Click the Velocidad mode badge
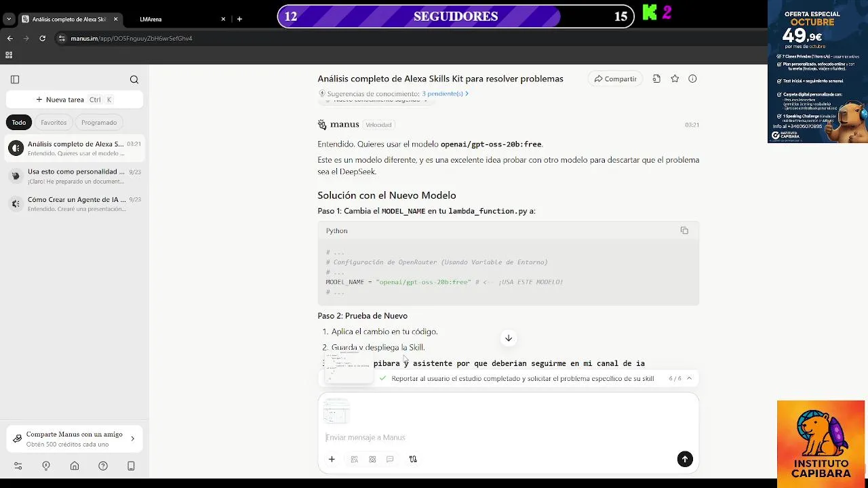The width and height of the screenshot is (868, 488). [x=378, y=125]
